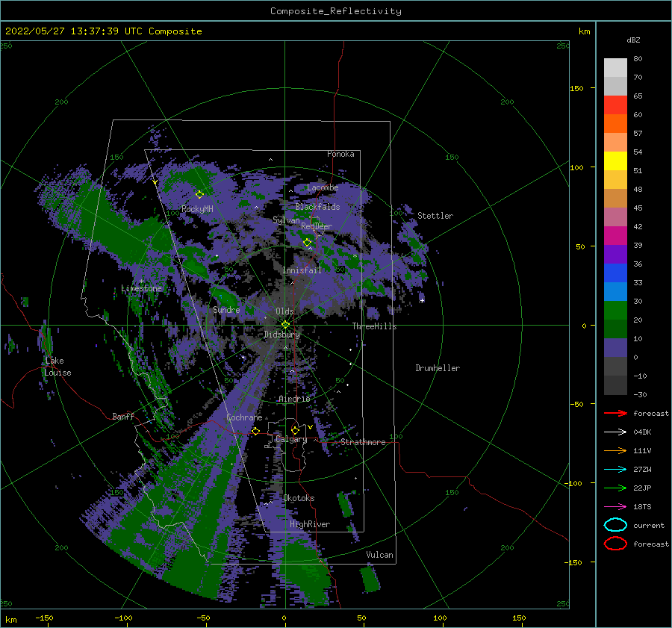Click the Airdrie label
The image size is (672, 628).
click(x=294, y=399)
